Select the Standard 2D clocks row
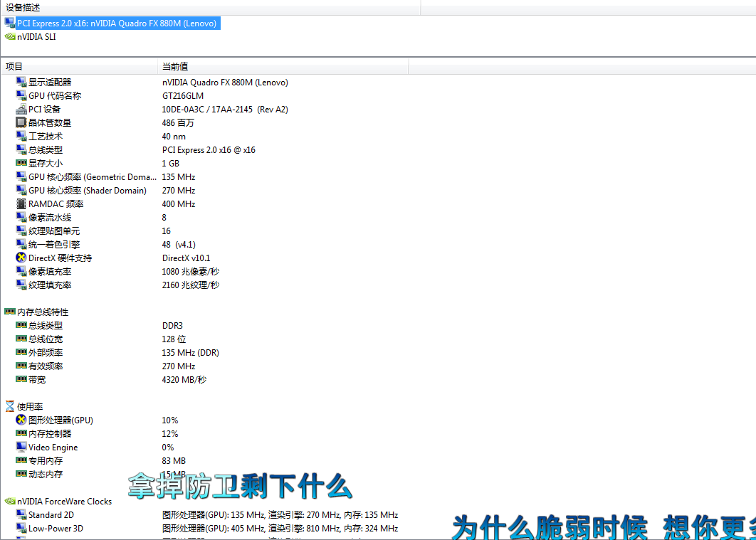This screenshot has height=540, width=756. [51, 515]
